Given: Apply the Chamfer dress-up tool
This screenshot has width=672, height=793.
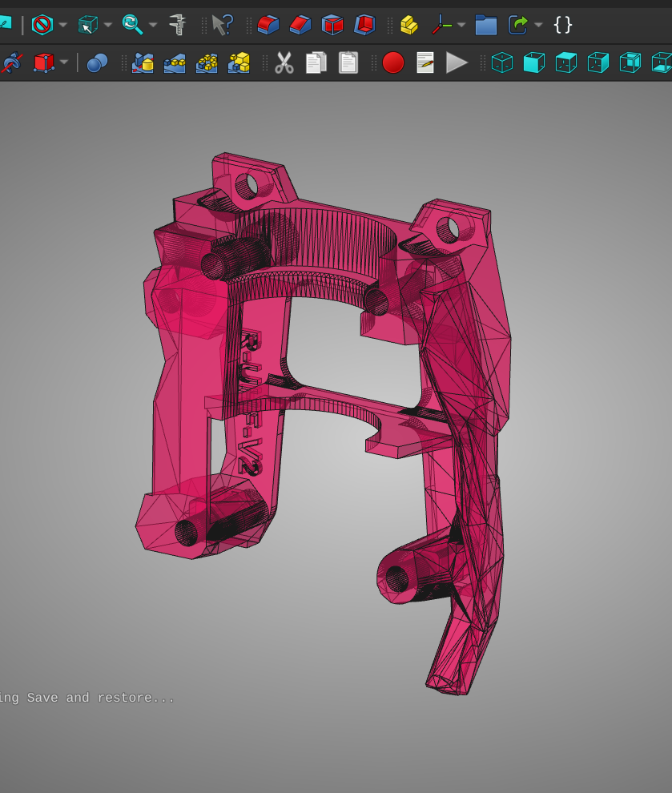Looking at the screenshot, I should point(300,24).
